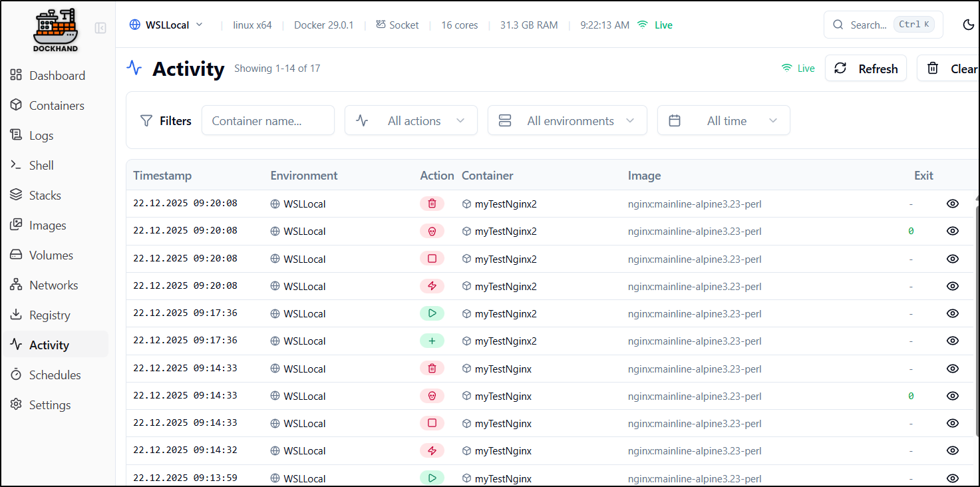Click the green play start icon for myTestNginx2
Image resolution: width=980 pixels, height=487 pixels.
tap(432, 313)
